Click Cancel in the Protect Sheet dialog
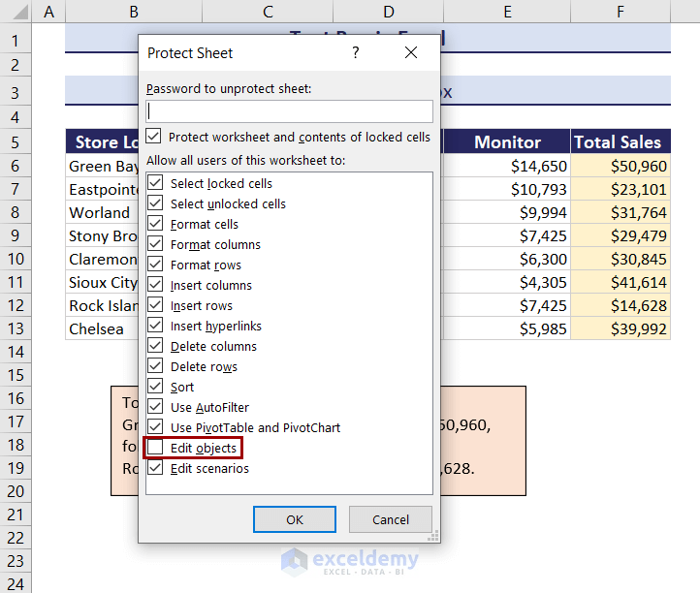 click(x=391, y=519)
